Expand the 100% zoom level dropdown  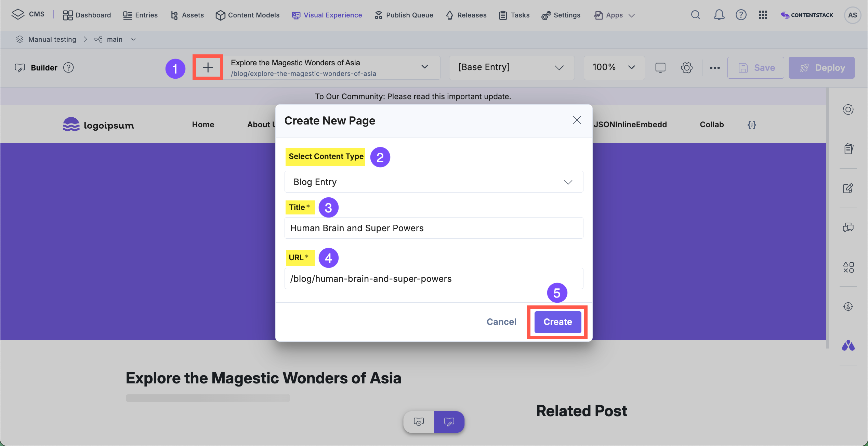point(614,67)
